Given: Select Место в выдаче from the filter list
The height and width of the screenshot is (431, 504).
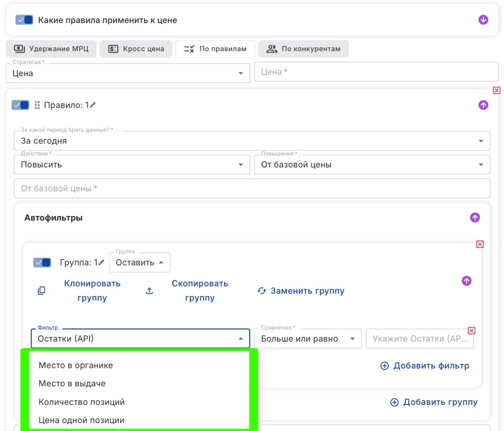Looking at the screenshot, I should coord(72,384).
